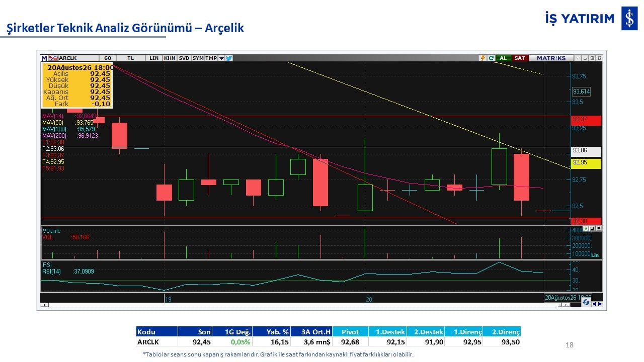Viewport: 644px width, 362px height.
Task: Toggle the SVD toolbar button
Action: [x=184, y=58]
